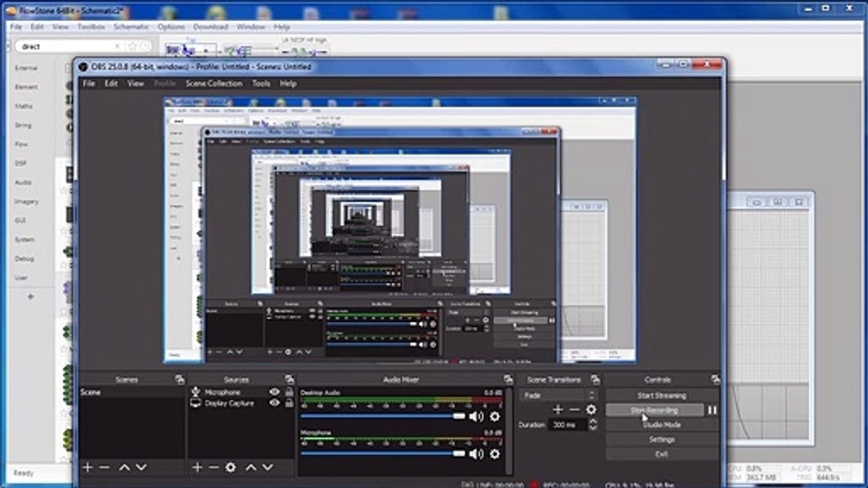
Task: Select the Display Capture source name
Action: tap(229, 403)
